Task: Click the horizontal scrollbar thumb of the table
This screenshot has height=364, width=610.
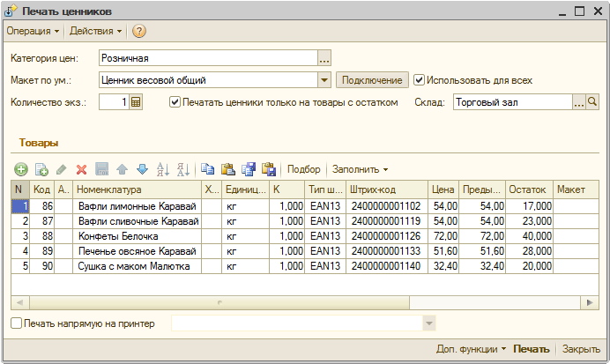Action: coord(219,302)
